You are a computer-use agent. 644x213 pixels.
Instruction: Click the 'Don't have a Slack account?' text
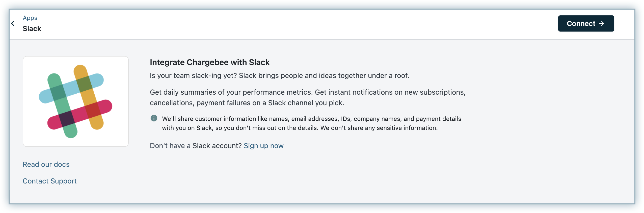click(x=196, y=146)
